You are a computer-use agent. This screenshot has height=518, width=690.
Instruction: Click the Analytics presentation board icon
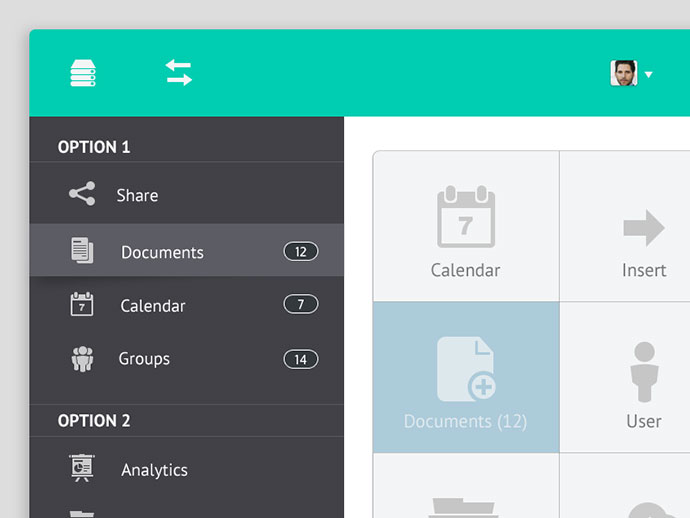[x=82, y=468]
